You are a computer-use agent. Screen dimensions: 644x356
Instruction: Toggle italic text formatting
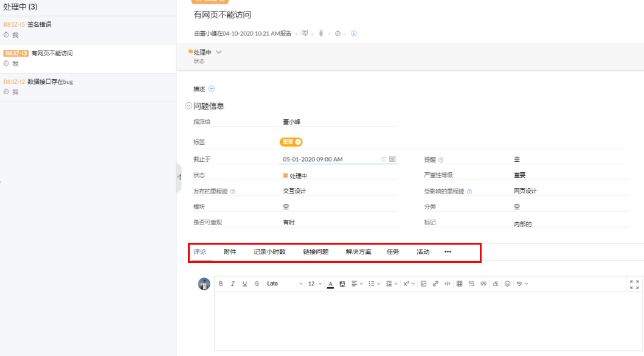click(x=232, y=284)
